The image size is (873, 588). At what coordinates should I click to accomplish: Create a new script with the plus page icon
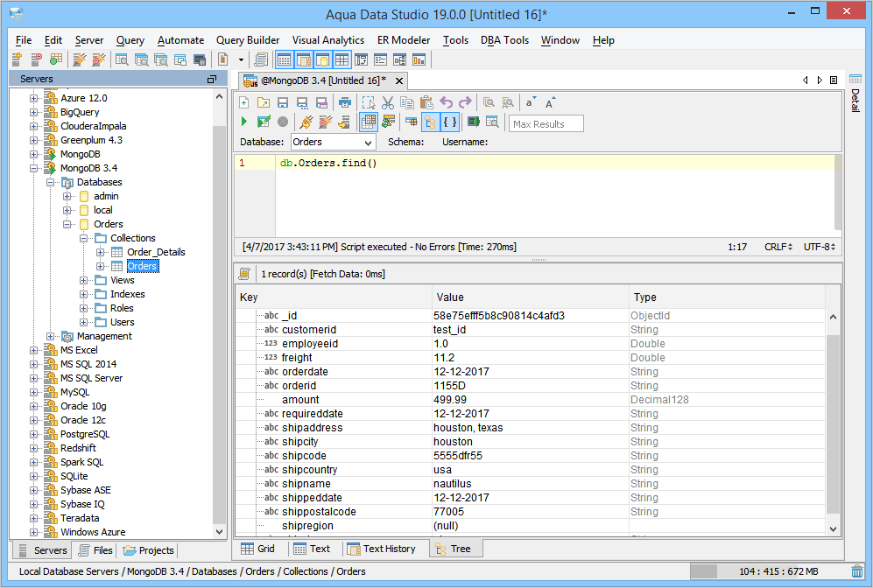pyautogui.click(x=243, y=102)
